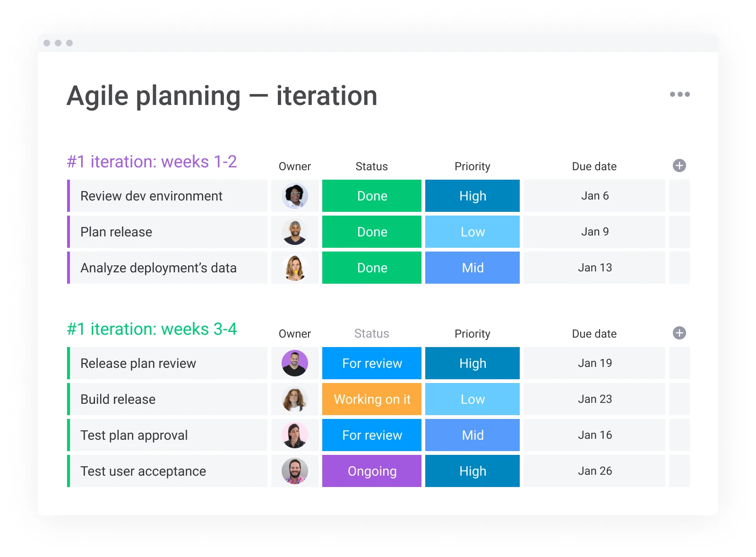Click the Jan 19 due date cell
Screen dimensions: 756x557
(x=594, y=363)
